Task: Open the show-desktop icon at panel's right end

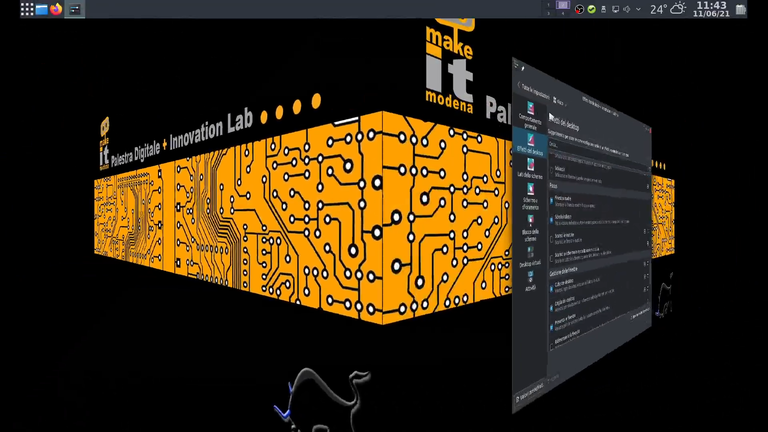Action: point(740,9)
